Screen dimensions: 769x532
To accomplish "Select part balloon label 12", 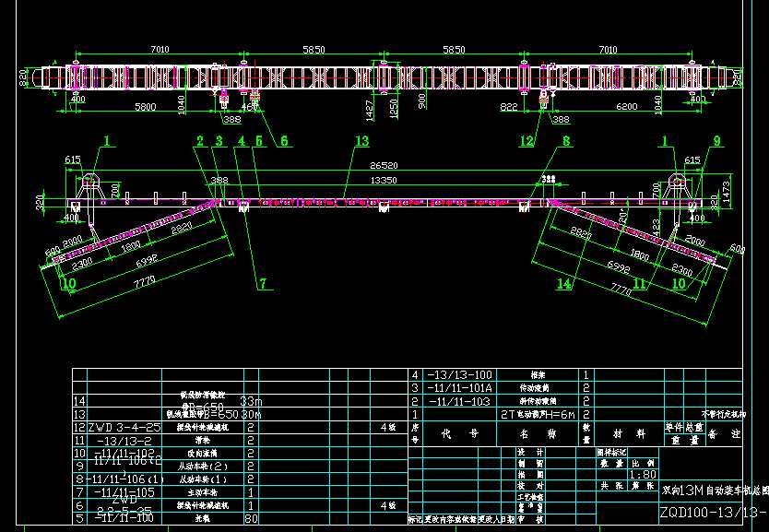I will click(526, 141).
